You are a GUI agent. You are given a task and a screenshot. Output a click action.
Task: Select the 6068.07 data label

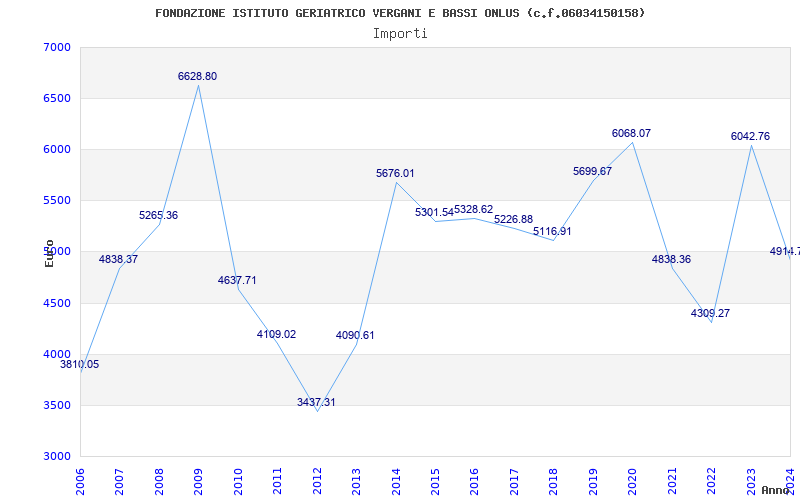pos(632,133)
